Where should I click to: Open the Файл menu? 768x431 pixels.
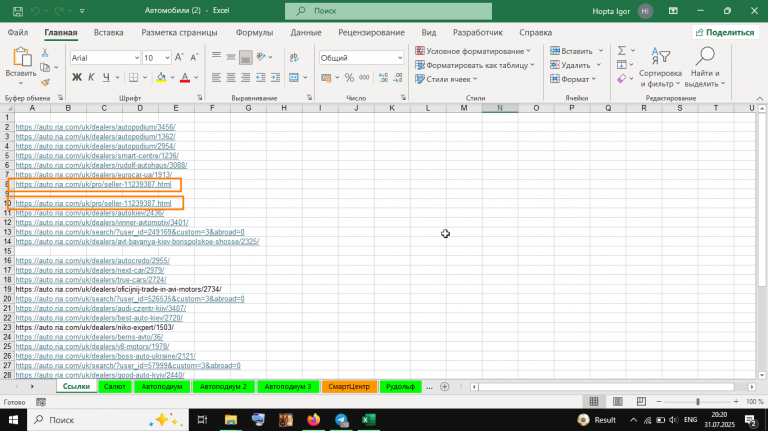[x=18, y=32]
